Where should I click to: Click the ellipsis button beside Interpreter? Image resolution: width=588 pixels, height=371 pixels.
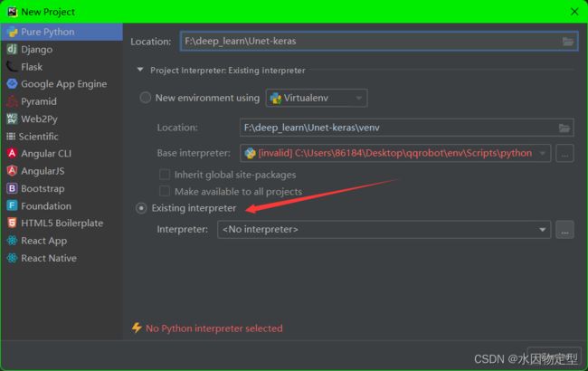click(x=564, y=230)
